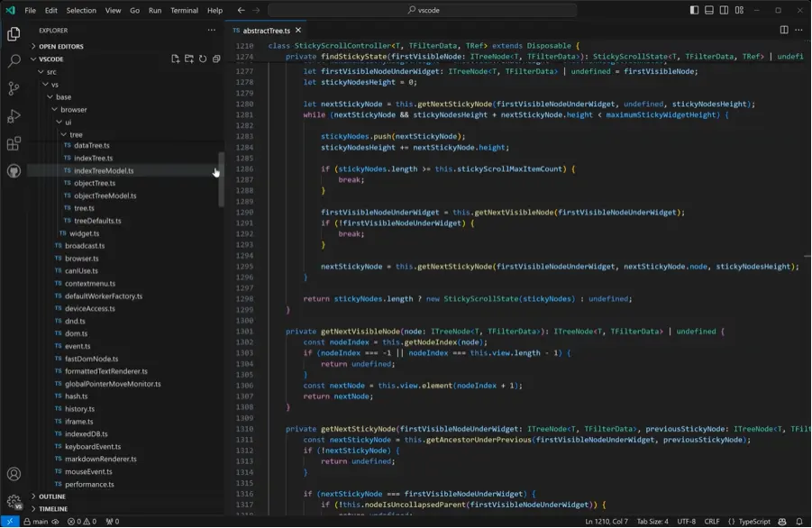Screen dimensions: 812x528
Task: Split the editor right
Action: [784, 30]
